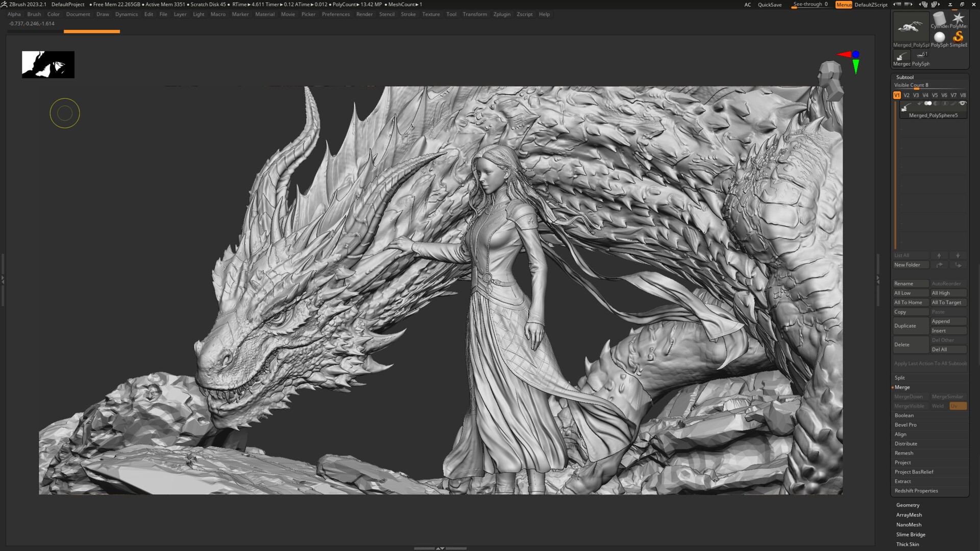980x551 pixels.
Task: Open the Redshift Properties section
Action: [x=916, y=490]
